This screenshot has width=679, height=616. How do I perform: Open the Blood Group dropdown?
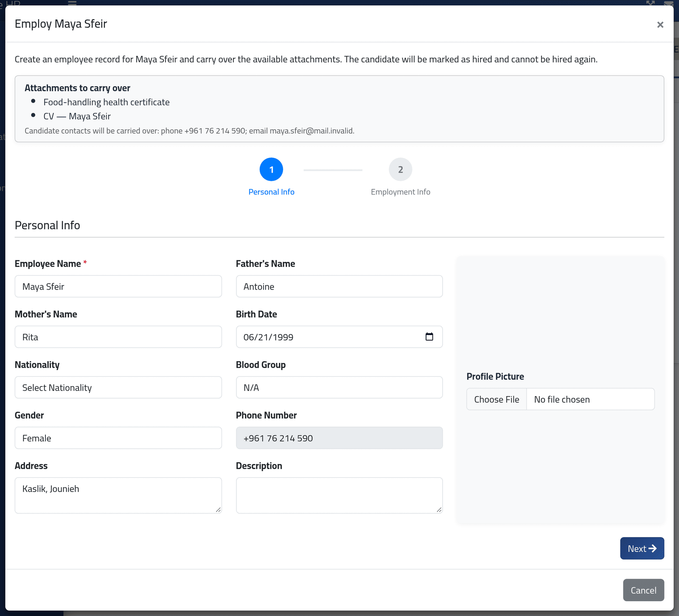point(339,387)
